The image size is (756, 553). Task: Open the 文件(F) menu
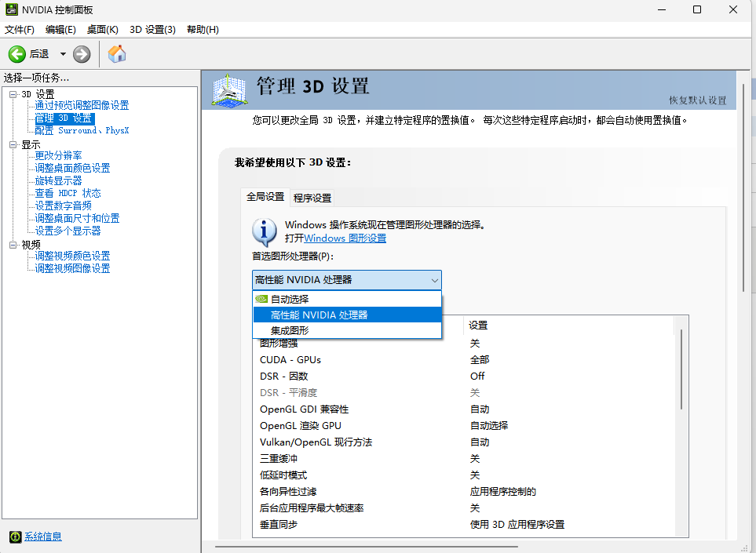[x=20, y=30]
